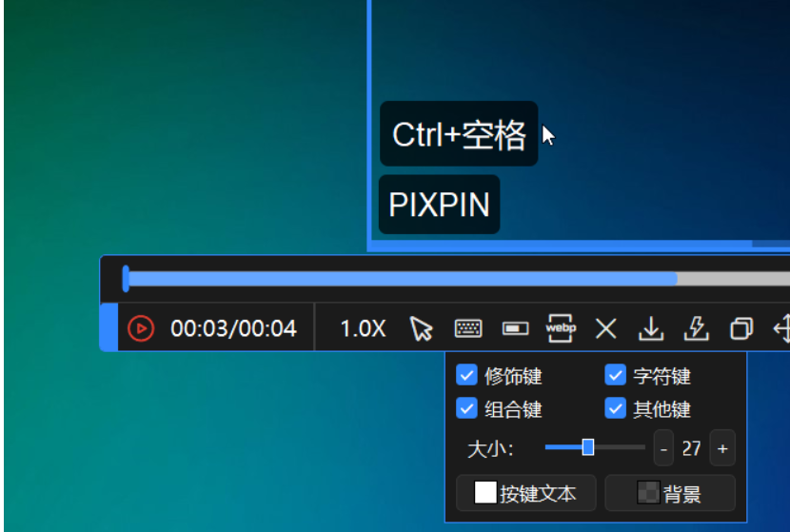This screenshot has width=790, height=532.
Task: Click the red play button
Action: (x=141, y=328)
